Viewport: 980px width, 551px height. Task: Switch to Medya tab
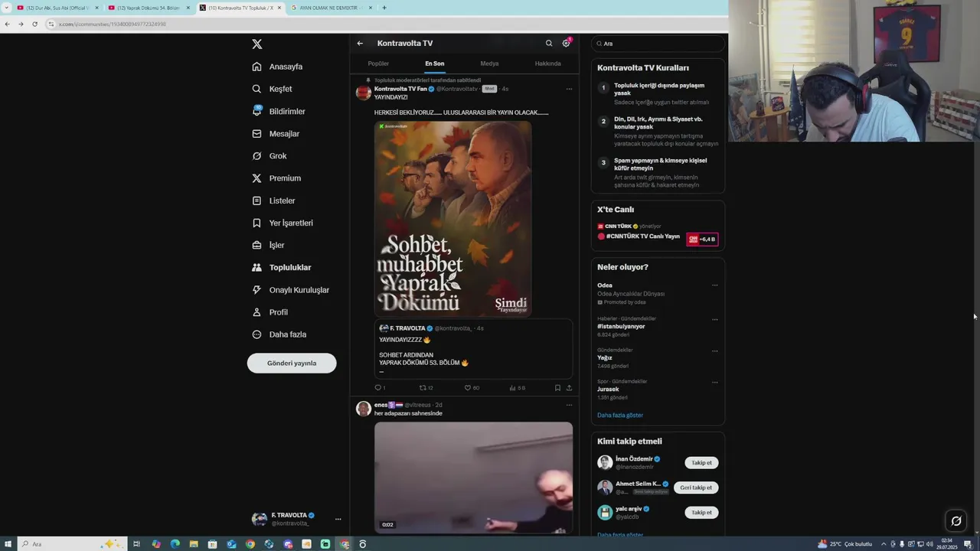point(489,64)
